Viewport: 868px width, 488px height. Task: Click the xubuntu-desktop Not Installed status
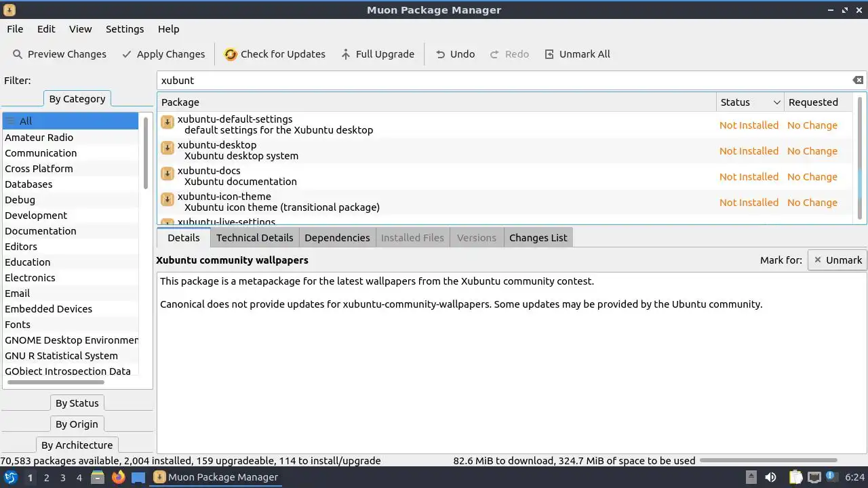(749, 151)
